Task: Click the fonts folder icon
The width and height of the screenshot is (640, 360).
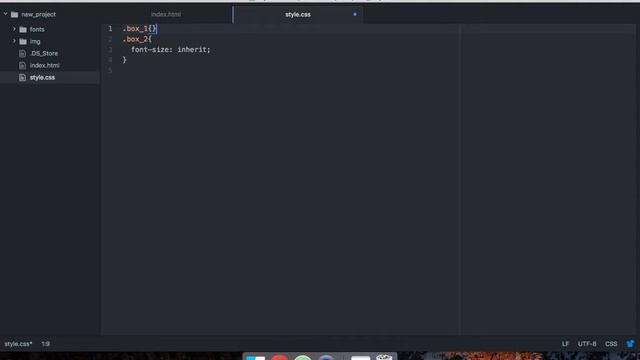Action: pyautogui.click(x=23, y=29)
